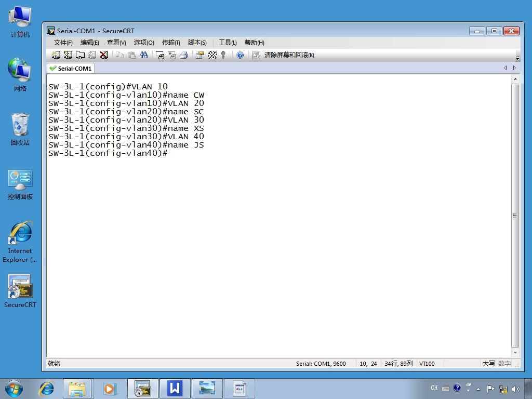Click the Quick Connect lightning icon

[68, 55]
